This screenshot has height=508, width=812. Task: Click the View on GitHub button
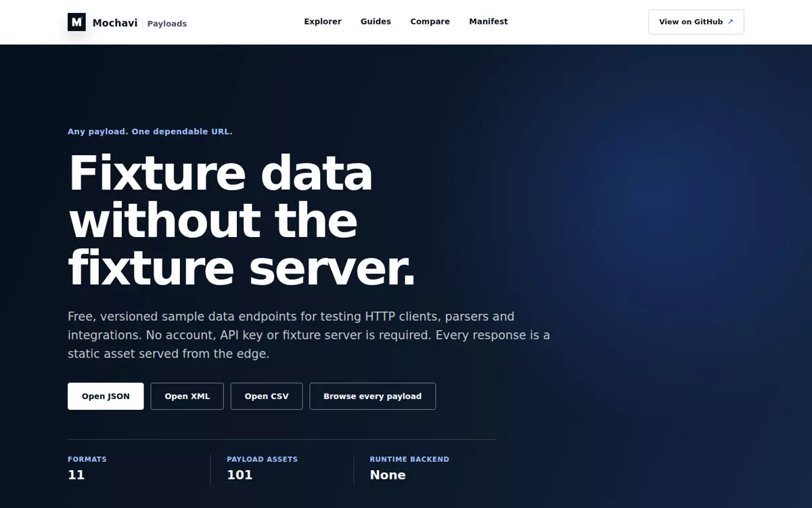click(x=696, y=22)
